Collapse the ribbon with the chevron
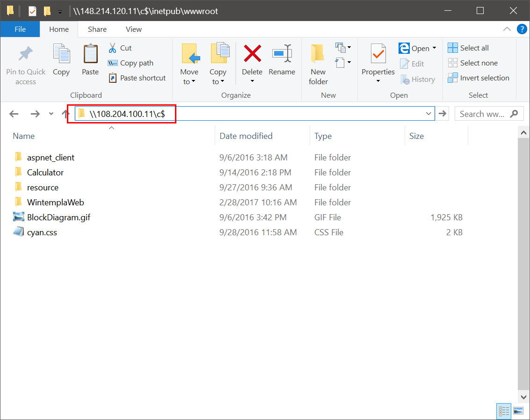 click(x=507, y=29)
